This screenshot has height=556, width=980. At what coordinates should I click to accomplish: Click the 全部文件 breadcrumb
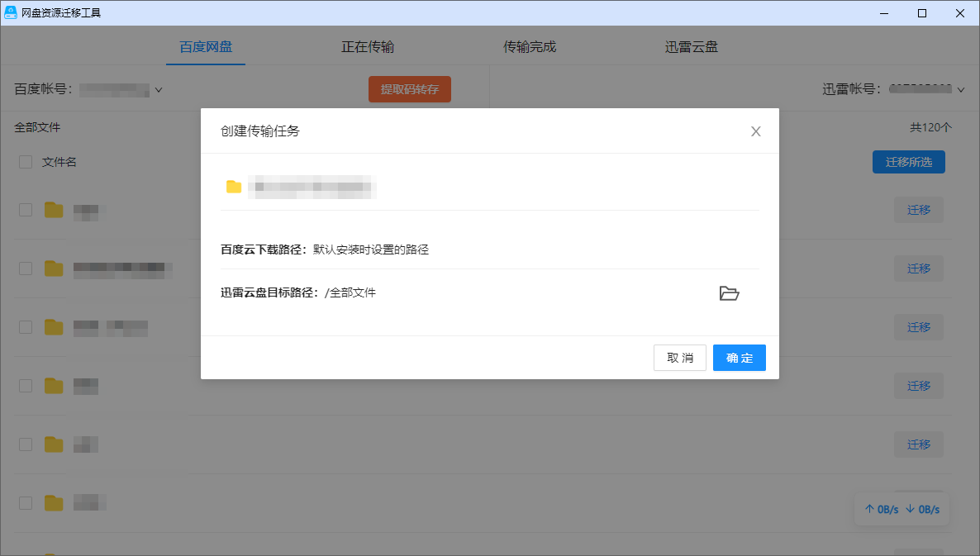point(37,127)
